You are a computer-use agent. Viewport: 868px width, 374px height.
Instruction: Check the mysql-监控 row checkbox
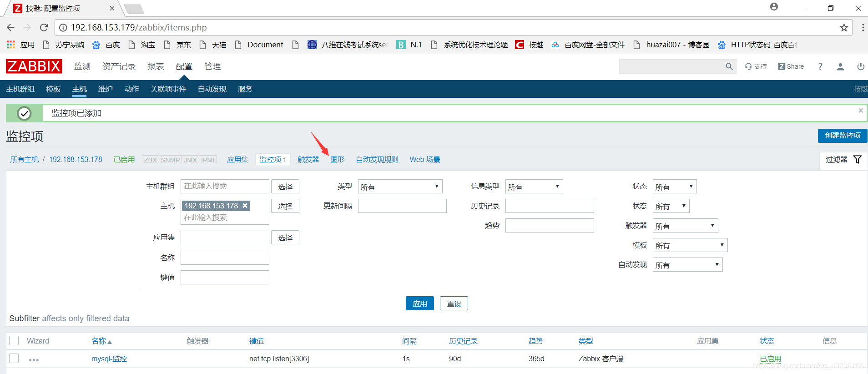(14, 359)
